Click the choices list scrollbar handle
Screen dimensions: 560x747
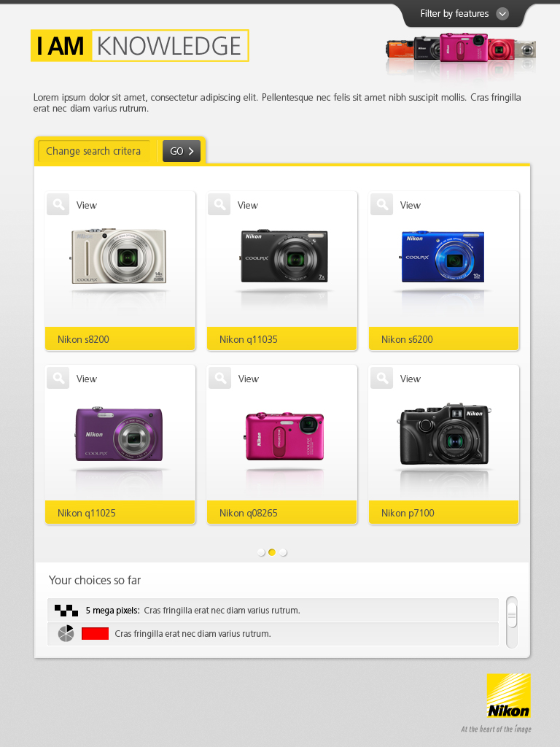pyautogui.click(x=512, y=616)
